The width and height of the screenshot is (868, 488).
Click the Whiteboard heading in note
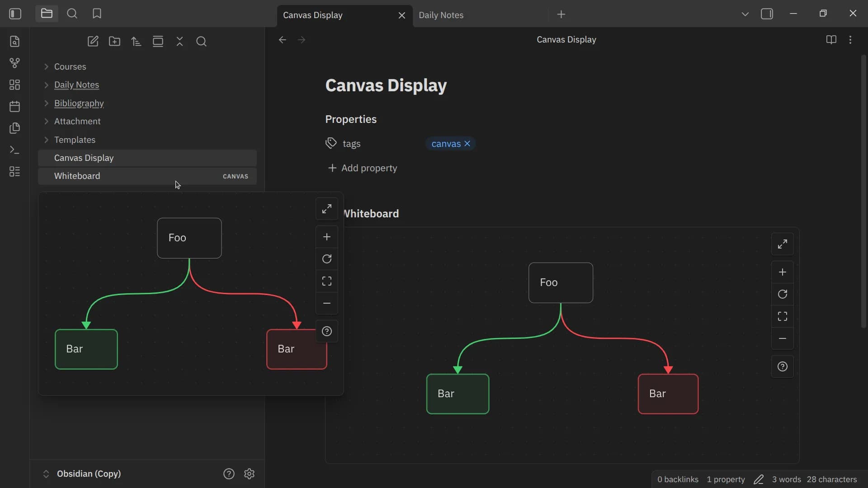coord(371,214)
